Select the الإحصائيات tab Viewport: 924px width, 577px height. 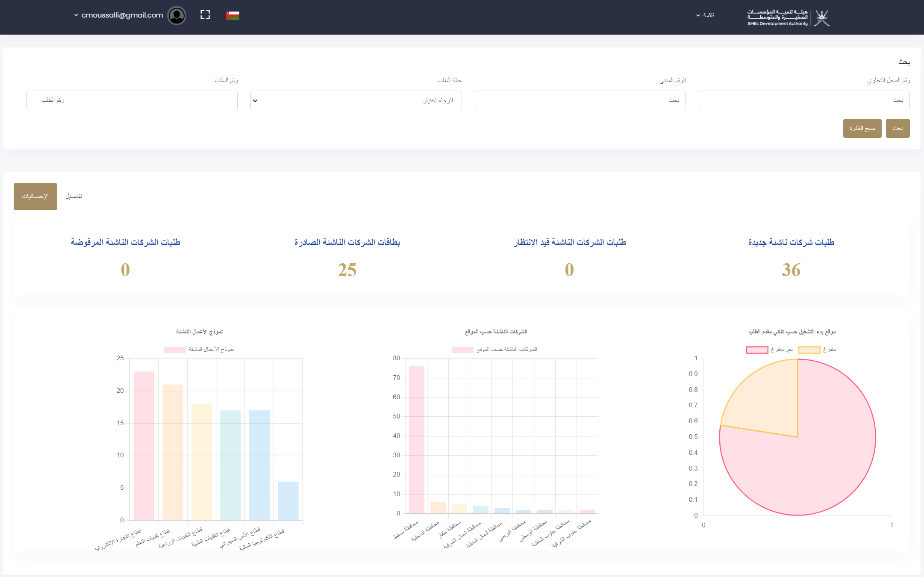click(35, 197)
